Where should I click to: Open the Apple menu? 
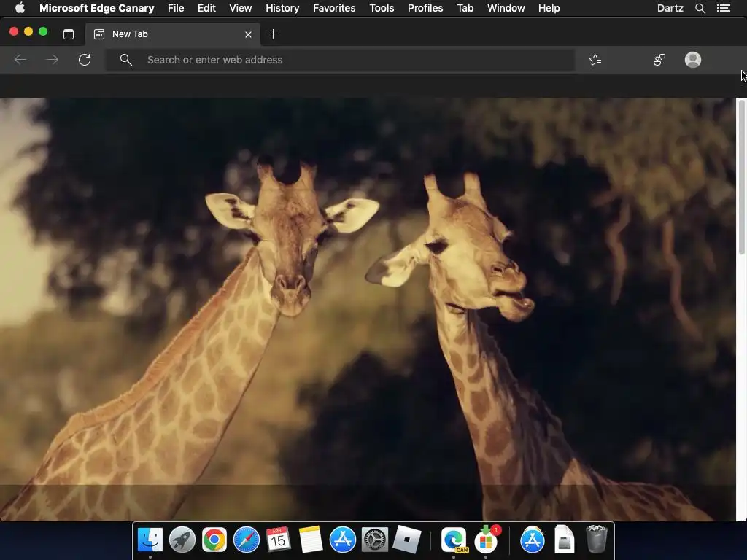(x=20, y=8)
